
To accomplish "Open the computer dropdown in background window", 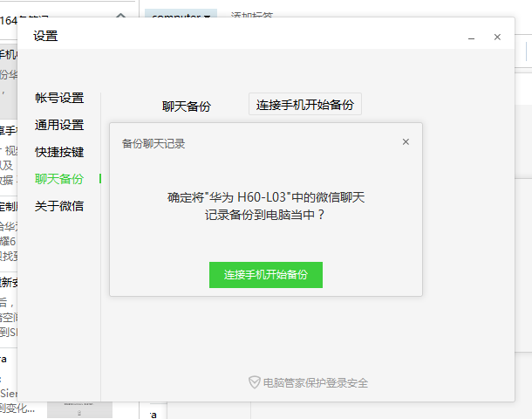I will coord(181,14).
